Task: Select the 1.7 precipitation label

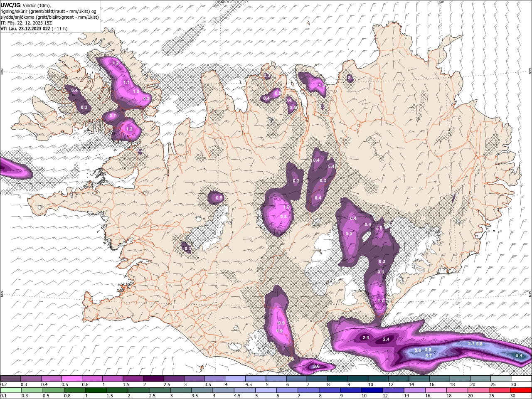Action: click(x=381, y=300)
